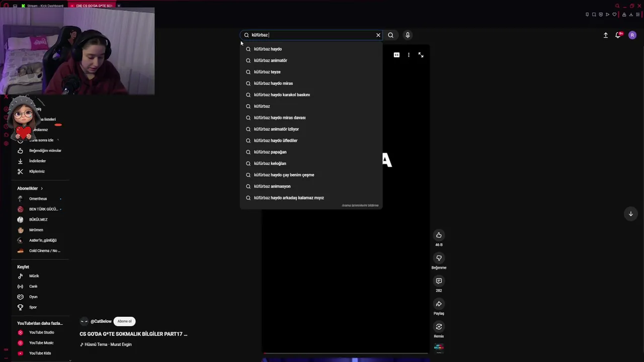Select suggestion 'küfürbaz haydo'
The image size is (644, 362).
pyautogui.click(x=311, y=49)
